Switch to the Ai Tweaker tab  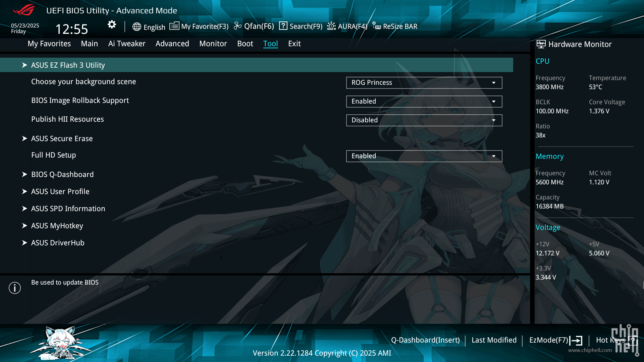click(x=127, y=44)
